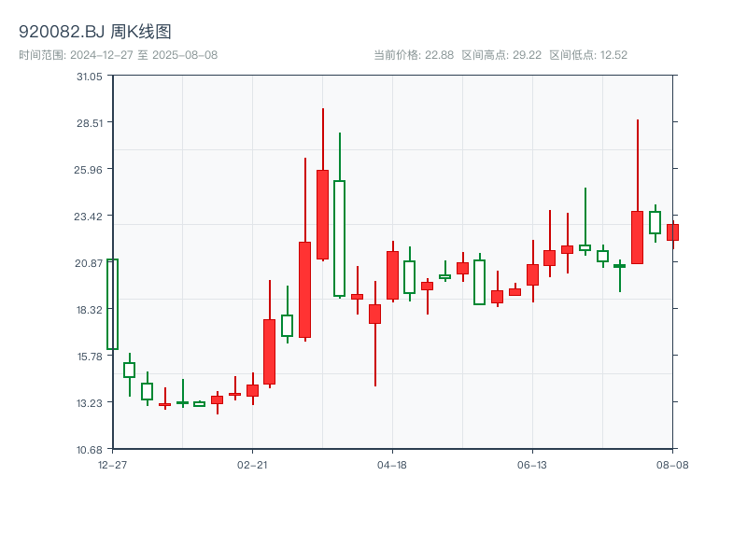Image resolution: width=747 pixels, height=560 pixels.
Task: Click the 10.68 y-axis label
Action: [90, 450]
